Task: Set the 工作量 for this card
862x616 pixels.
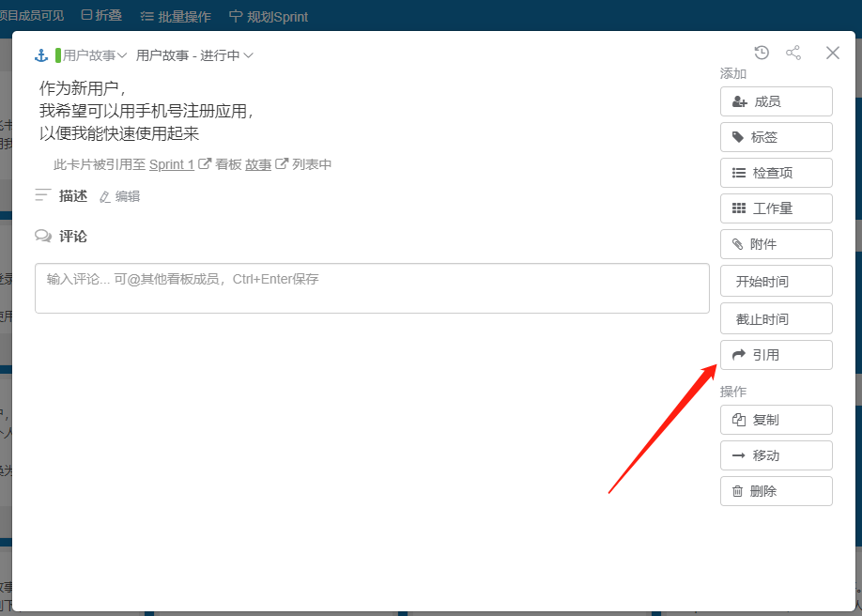Action: pyautogui.click(x=776, y=208)
